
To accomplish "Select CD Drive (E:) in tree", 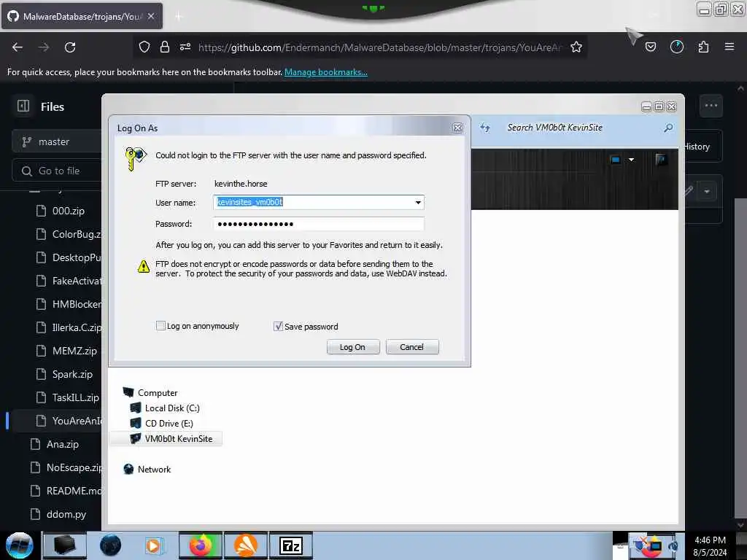I will coord(169,424).
